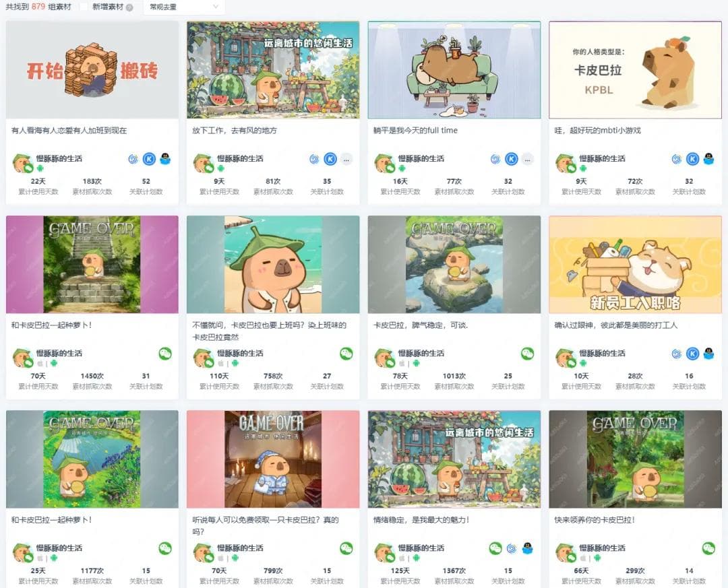728x588 pixels.
Task: Open the 新员工入职咯 thumbnail
Action: (635, 265)
